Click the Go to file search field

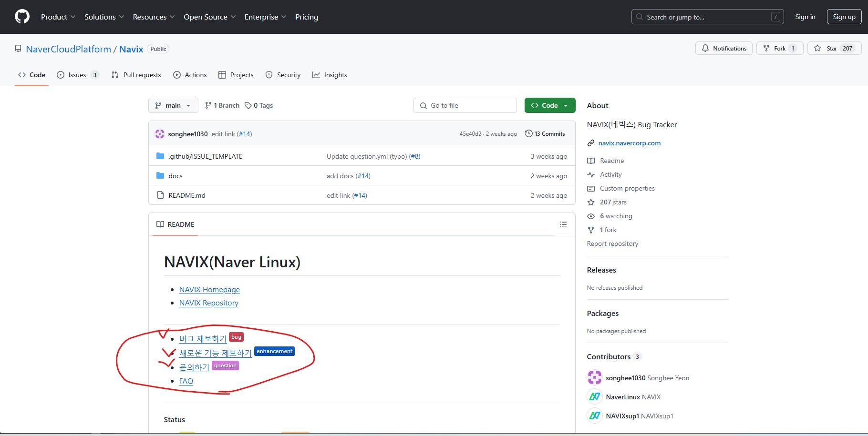coord(465,105)
